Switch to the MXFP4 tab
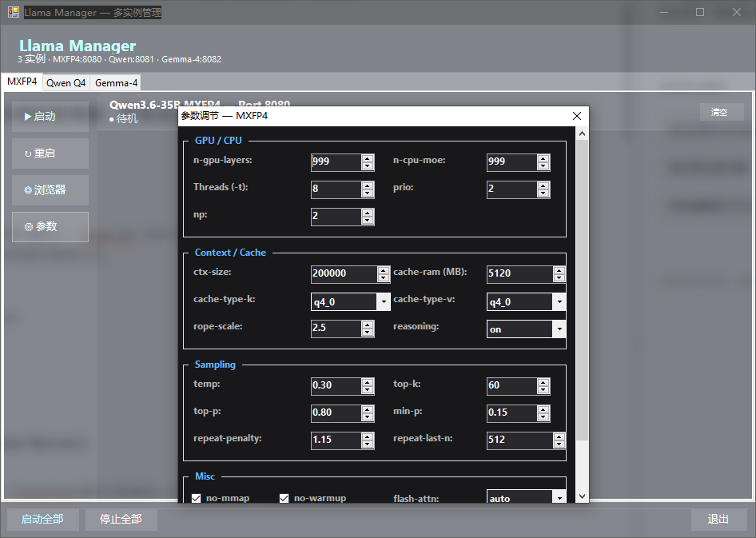The image size is (756, 538). [x=22, y=82]
